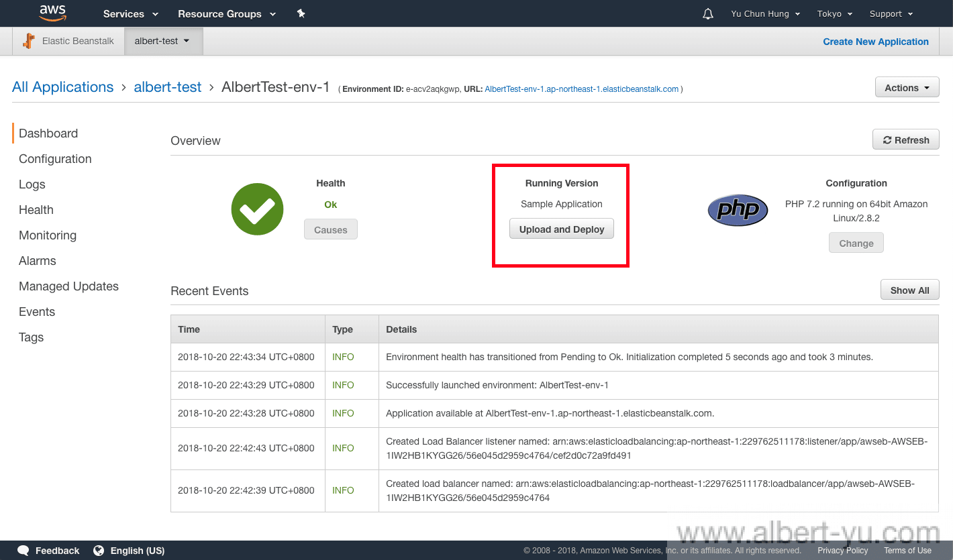The image size is (953, 560).
Task: Open the notifications bell
Action: point(707,14)
